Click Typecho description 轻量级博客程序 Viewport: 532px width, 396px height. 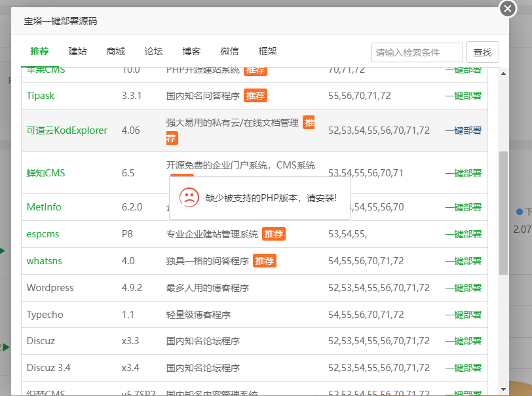[199, 315]
